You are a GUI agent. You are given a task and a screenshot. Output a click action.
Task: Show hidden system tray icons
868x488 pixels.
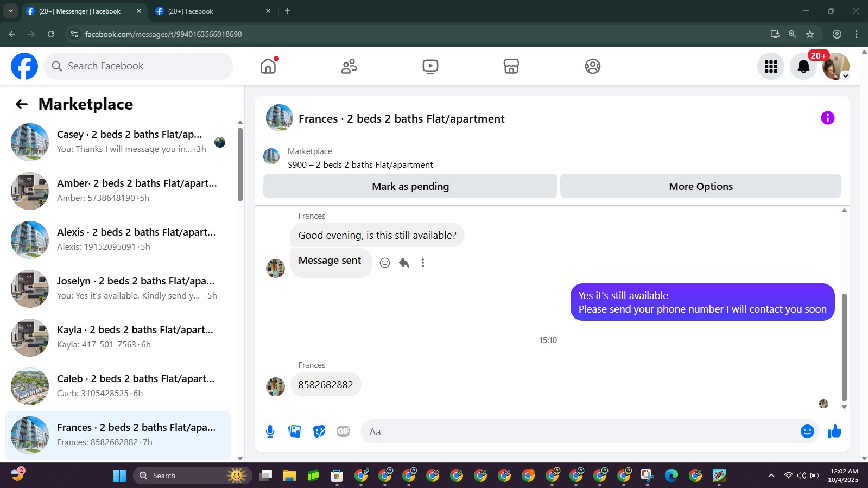(771, 476)
